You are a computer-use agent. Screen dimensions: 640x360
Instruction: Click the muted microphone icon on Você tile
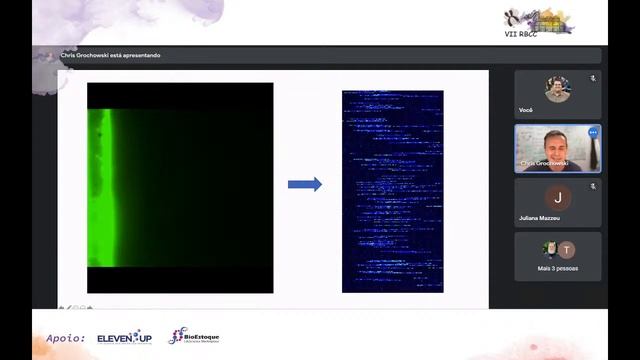pos(593,78)
